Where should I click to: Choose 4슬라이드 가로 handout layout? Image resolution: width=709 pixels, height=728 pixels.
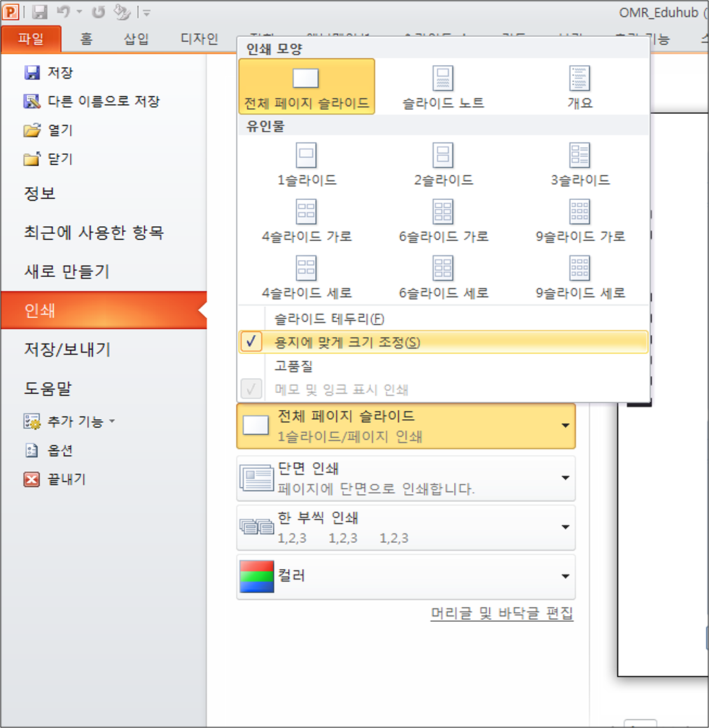307,221
